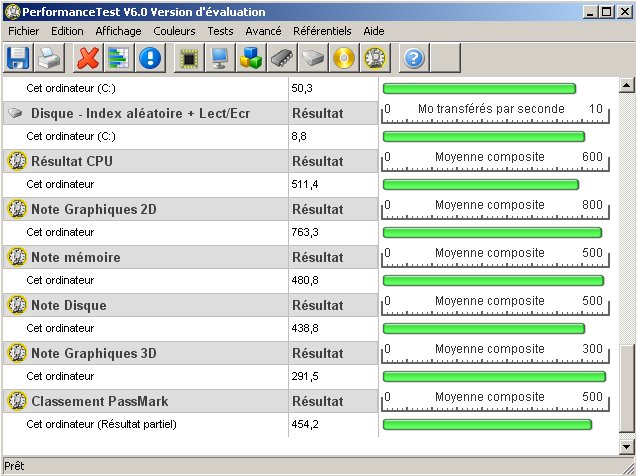Open the Référentiels menu

coord(322,31)
